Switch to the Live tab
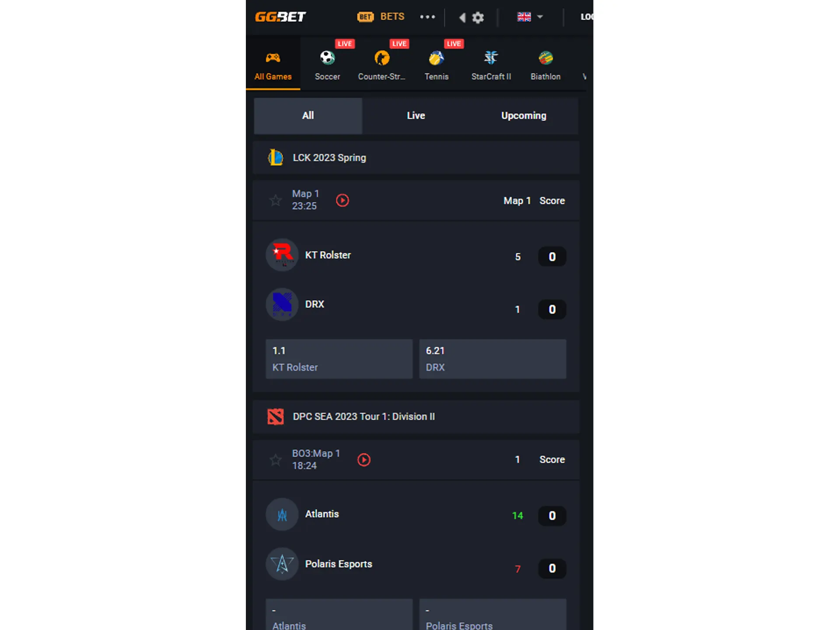The height and width of the screenshot is (630, 840). 416,116
